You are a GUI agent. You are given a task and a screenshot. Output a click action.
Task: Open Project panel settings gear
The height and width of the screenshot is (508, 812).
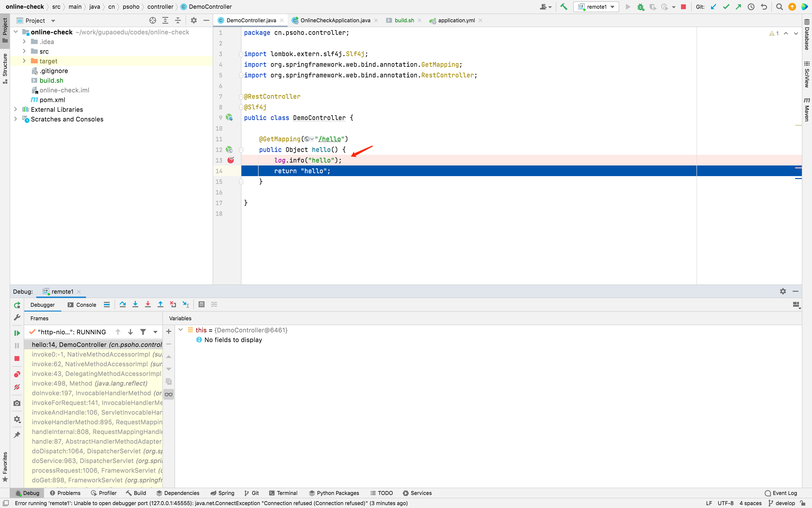point(194,21)
